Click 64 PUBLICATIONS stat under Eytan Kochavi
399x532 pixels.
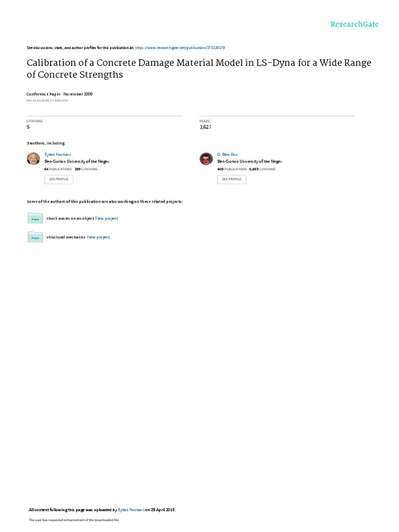[58, 169]
